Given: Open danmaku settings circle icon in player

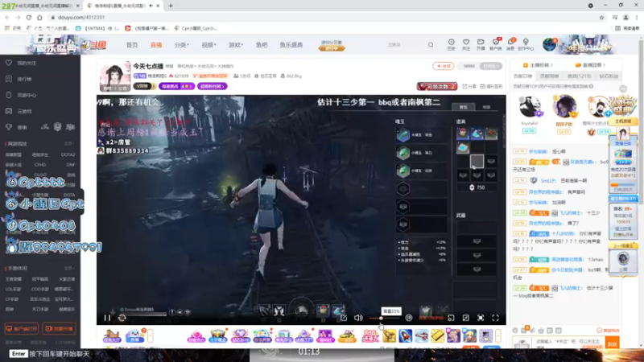Looking at the screenshot, I should click(x=409, y=318).
